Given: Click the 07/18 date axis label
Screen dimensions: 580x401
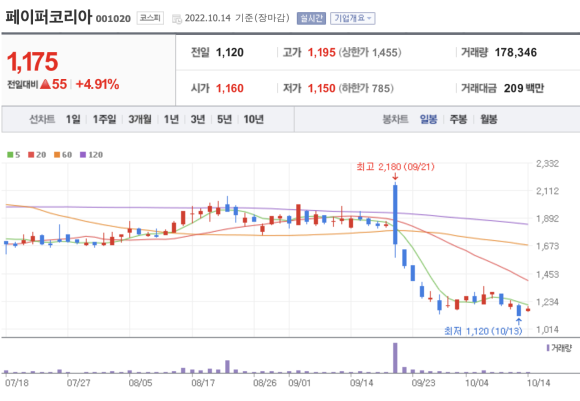Looking at the screenshot, I should point(16,383).
